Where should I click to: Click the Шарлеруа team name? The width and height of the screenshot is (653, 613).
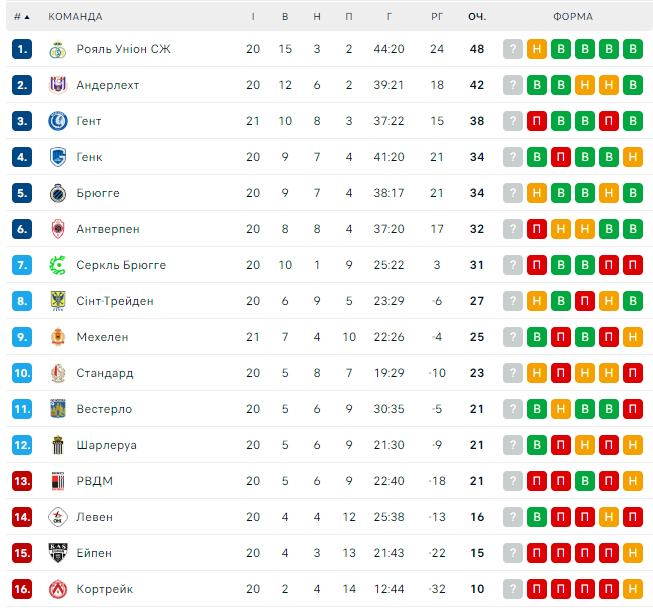106,445
